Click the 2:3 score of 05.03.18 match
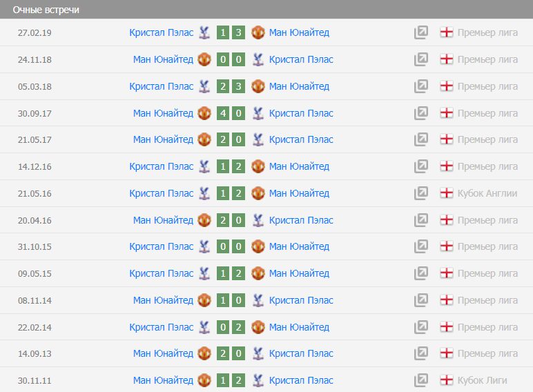533x392 pixels. pos(231,86)
